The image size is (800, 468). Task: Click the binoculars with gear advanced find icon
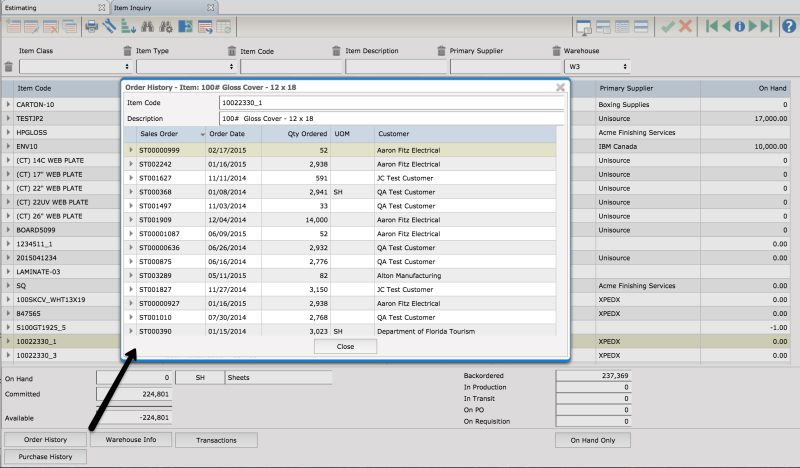pyautogui.click(x=166, y=26)
